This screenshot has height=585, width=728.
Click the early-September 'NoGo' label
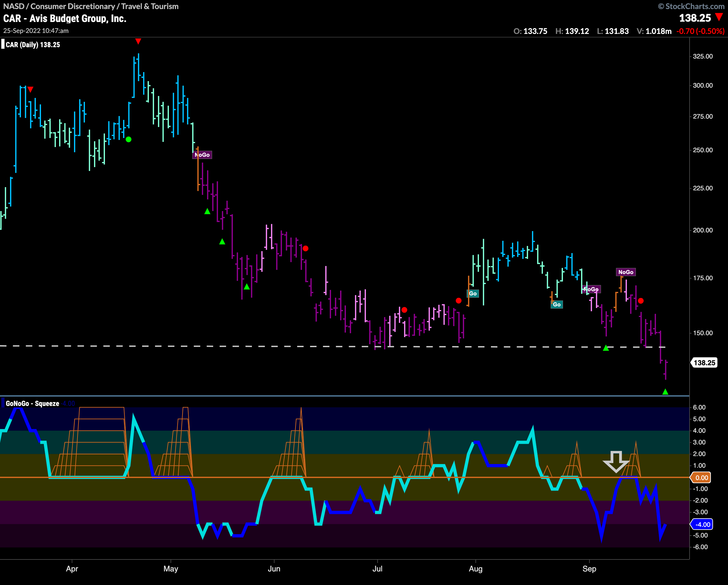[591, 289]
